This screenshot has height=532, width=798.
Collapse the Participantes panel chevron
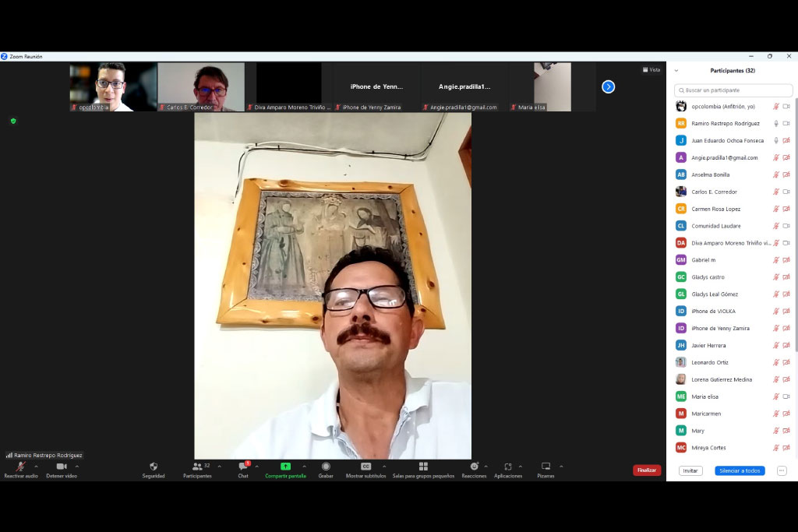coord(676,71)
